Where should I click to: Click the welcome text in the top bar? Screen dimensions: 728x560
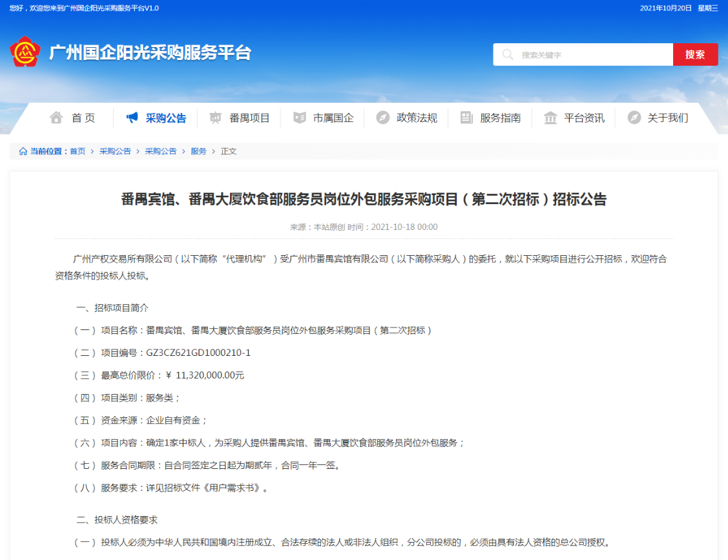[x=84, y=8]
